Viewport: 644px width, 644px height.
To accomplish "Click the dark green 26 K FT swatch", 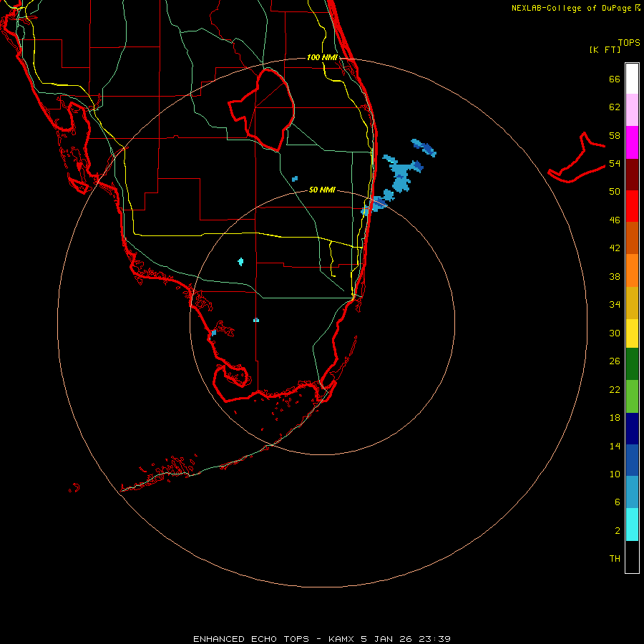I will (632, 364).
